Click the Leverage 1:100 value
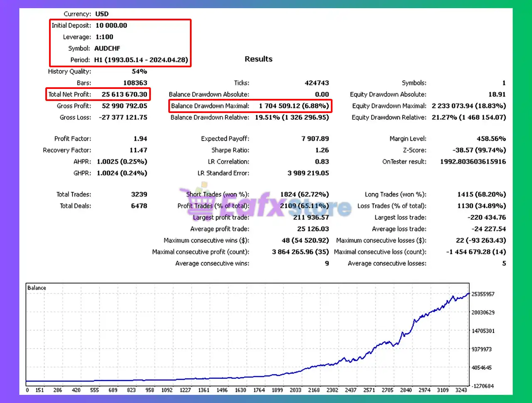 pyautogui.click(x=104, y=37)
